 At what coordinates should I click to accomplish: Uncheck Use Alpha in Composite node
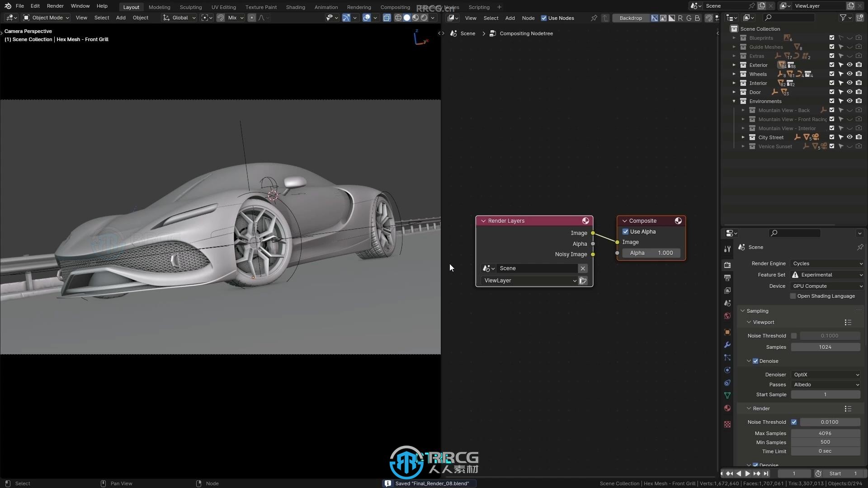625,232
